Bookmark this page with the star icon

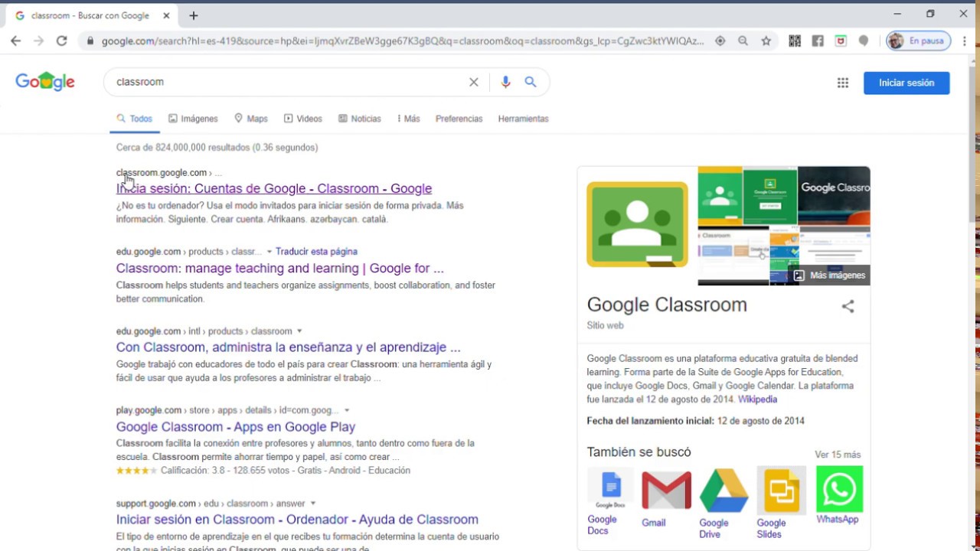[x=766, y=41]
